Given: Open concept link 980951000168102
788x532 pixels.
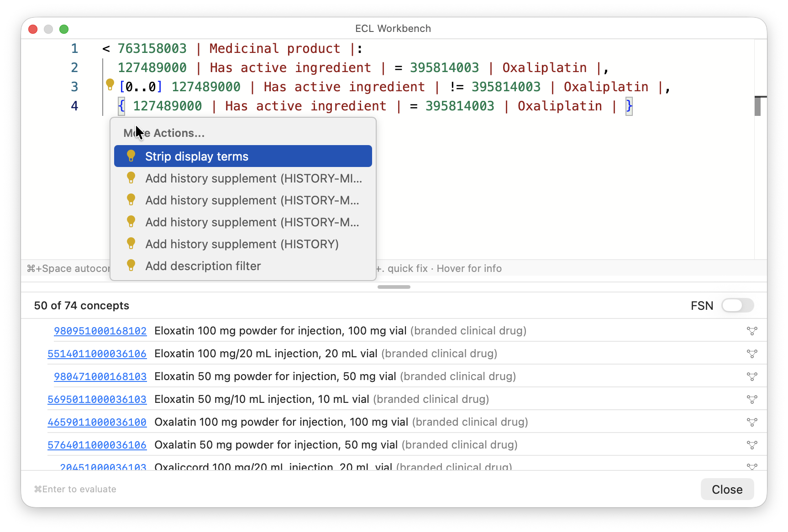Looking at the screenshot, I should point(100,331).
